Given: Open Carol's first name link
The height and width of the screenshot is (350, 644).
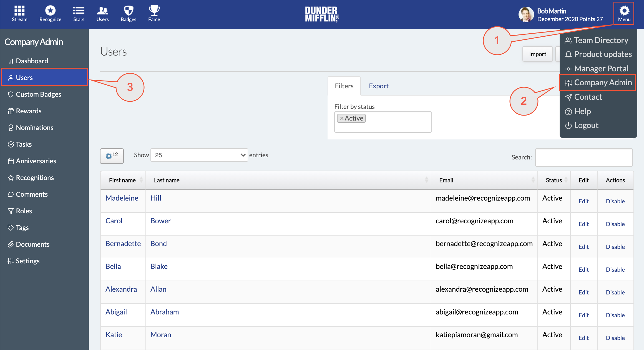Looking at the screenshot, I should click(x=114, y=221).
